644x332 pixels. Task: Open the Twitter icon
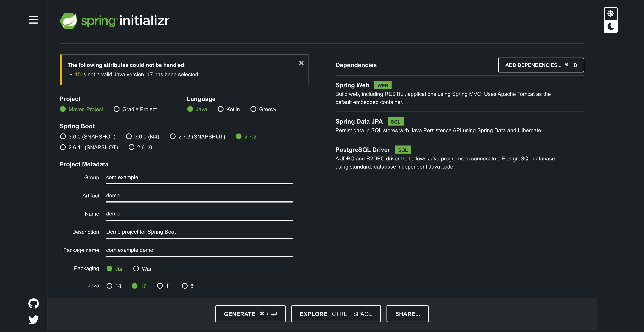coord(33,319)
